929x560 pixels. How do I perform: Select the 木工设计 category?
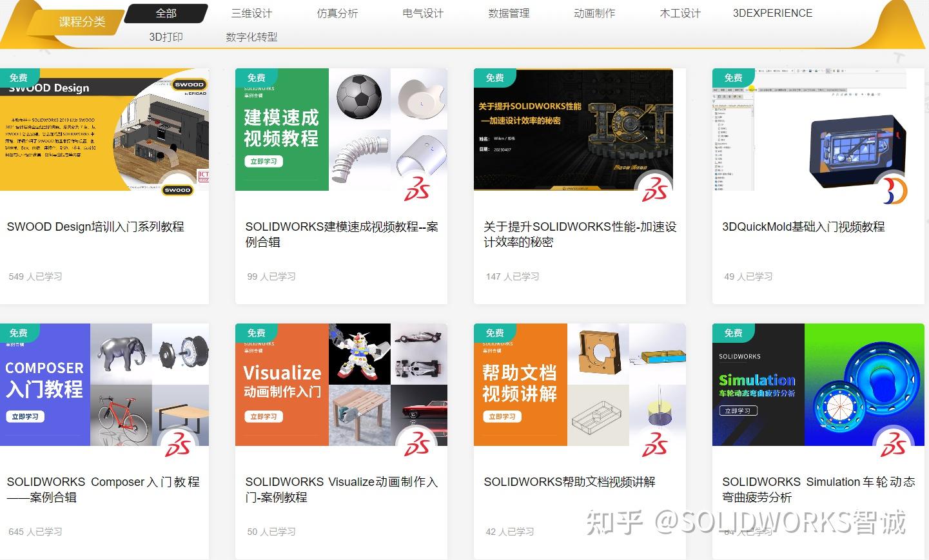tap(681, 13)
